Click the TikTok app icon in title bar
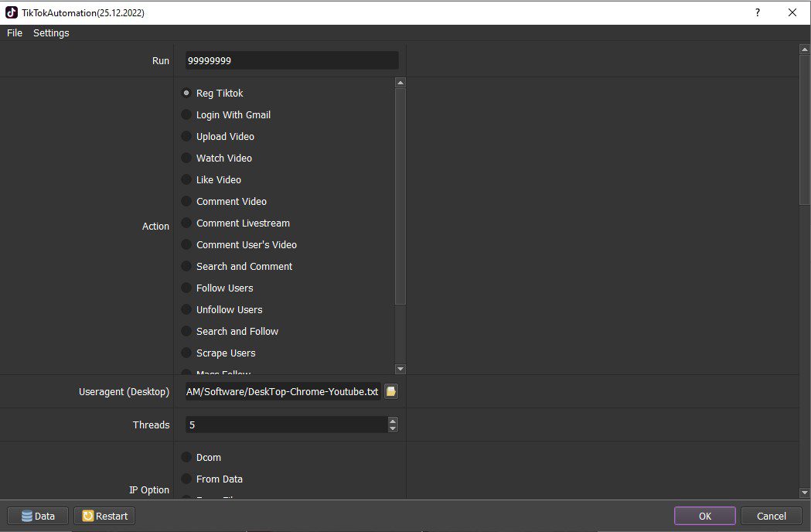 (12, 12)
